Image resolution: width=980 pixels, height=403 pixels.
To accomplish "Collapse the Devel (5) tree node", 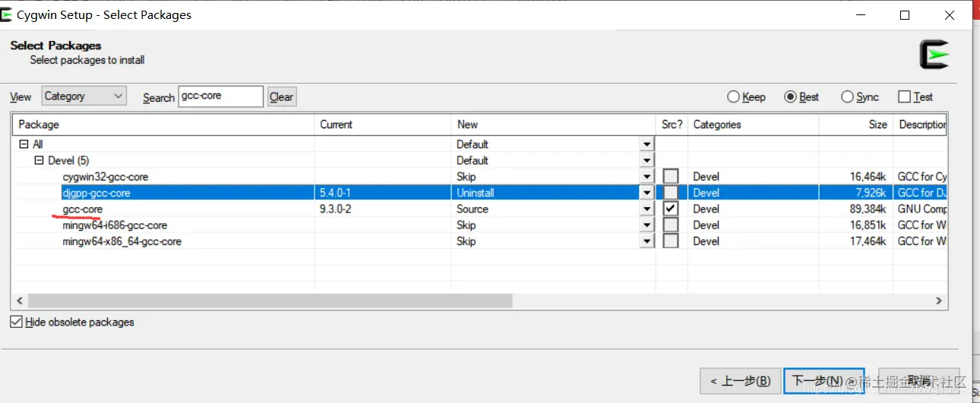I will coord(39,160).
